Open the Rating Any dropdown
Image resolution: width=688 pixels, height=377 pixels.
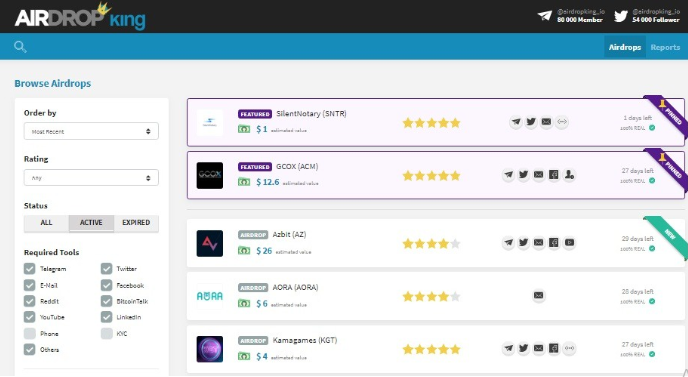tap(91, 178)
